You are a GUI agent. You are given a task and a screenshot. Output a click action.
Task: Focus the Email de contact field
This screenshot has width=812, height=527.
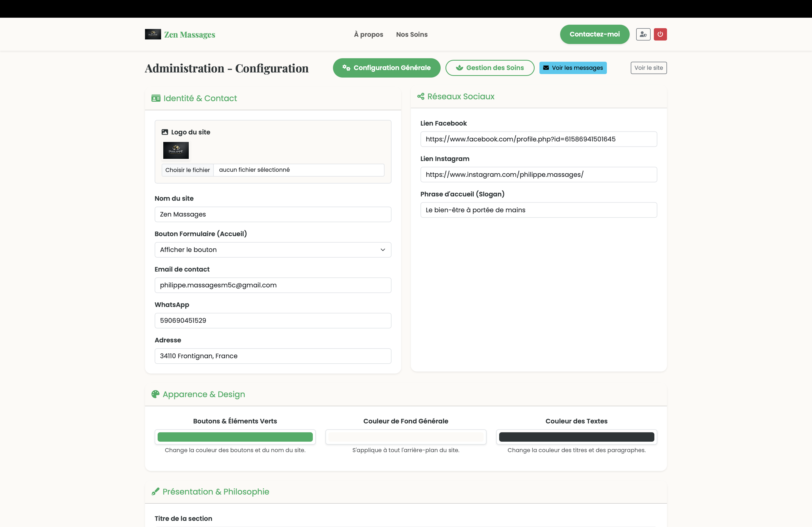(x=273, y=285)
